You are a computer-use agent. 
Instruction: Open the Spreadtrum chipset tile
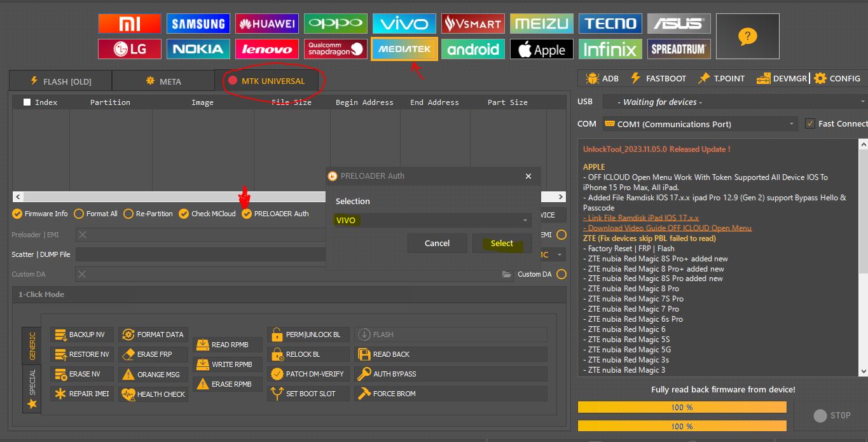[x=679, y=49]
